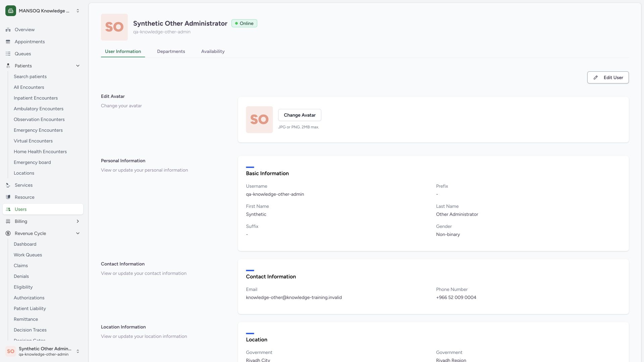This screenshot has height=362, width=644.
Task: Click the SO avatar thumbnail beside Change Avatar
Action: point(259,120)
